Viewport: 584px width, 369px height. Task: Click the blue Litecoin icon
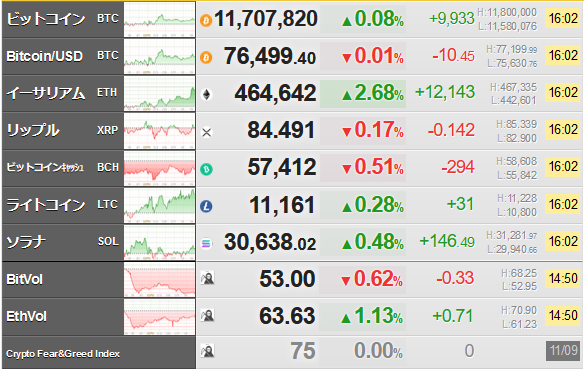[206, 206]
